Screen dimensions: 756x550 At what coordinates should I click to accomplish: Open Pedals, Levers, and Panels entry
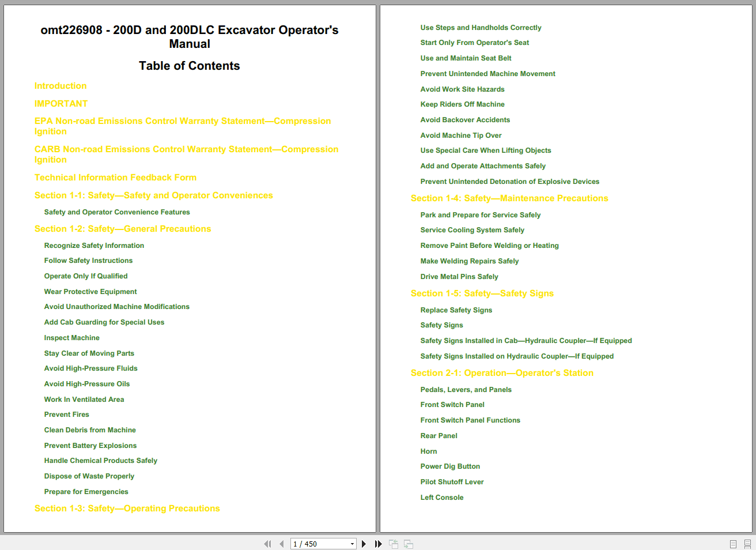coord(466,390)
